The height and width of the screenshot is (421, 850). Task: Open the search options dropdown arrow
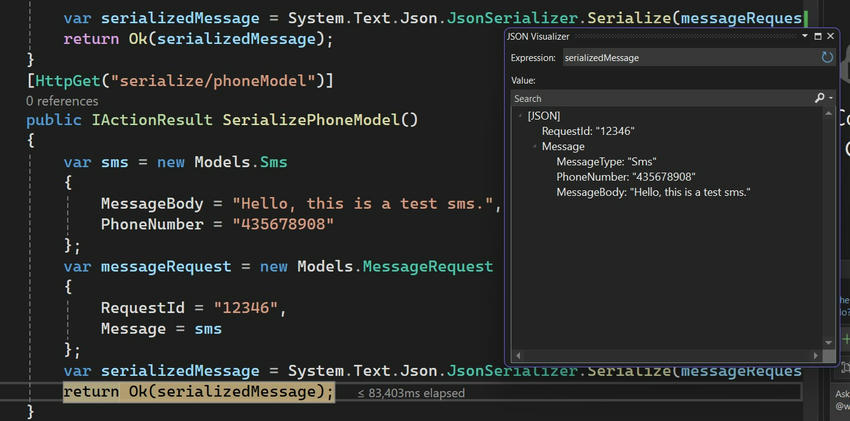(x=831, y=99)
